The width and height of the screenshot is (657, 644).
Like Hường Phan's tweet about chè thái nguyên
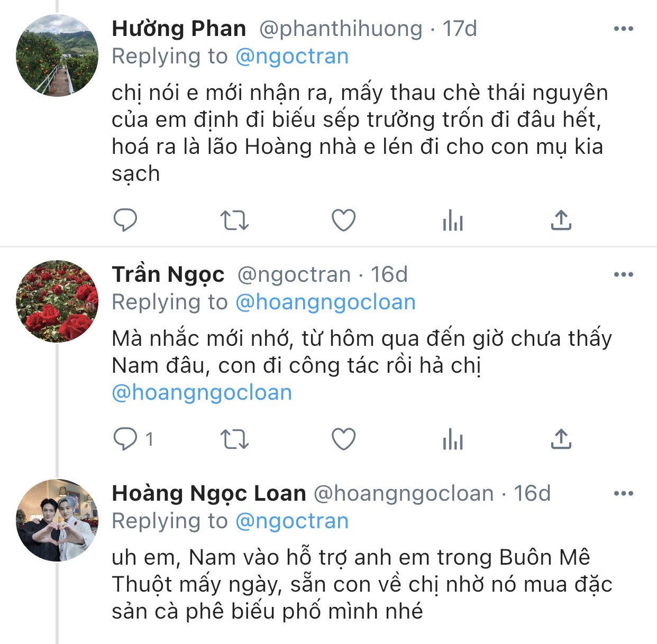point(343,220)
